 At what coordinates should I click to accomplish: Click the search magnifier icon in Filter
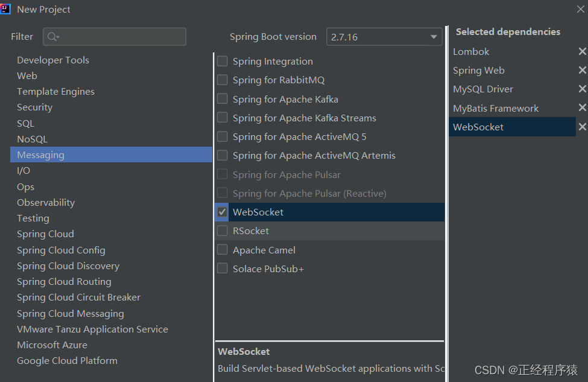pyautogui.click(x=53, y=37)
